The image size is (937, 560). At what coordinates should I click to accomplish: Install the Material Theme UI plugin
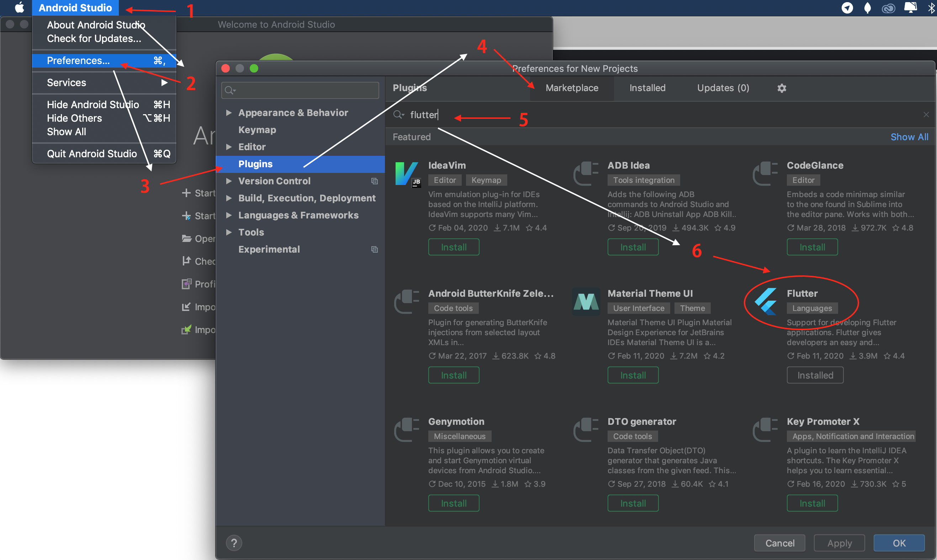(633, 375)
